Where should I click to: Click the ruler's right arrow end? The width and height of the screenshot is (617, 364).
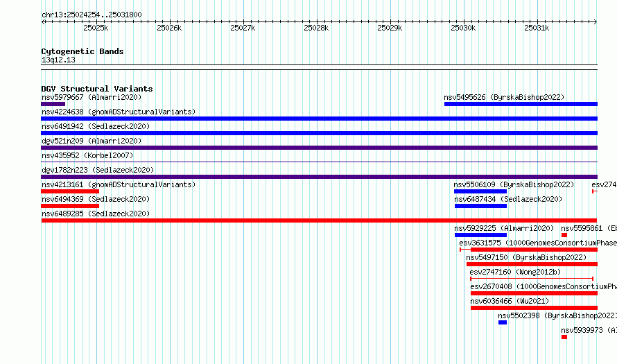(x=596, y=21)
